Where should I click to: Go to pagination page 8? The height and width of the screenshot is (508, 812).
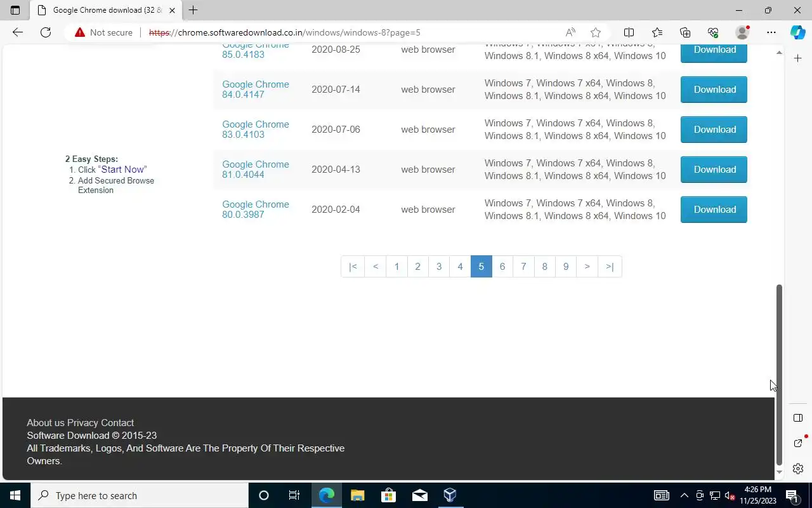[544, 267]
